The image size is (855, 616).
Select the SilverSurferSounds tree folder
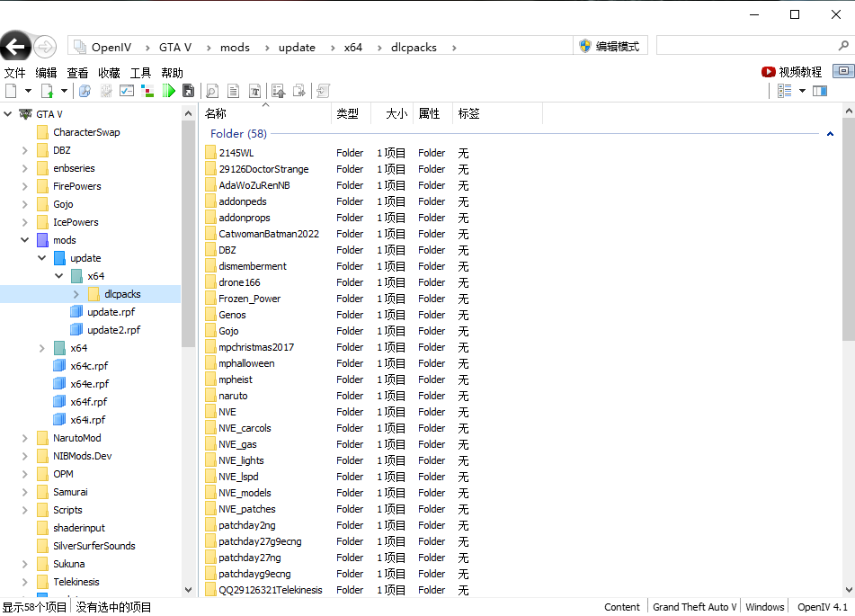(x=94, y=546)
